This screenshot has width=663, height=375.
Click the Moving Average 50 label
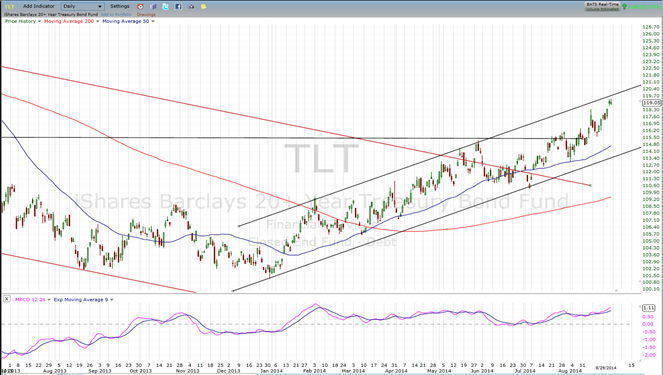click(126, 21)
